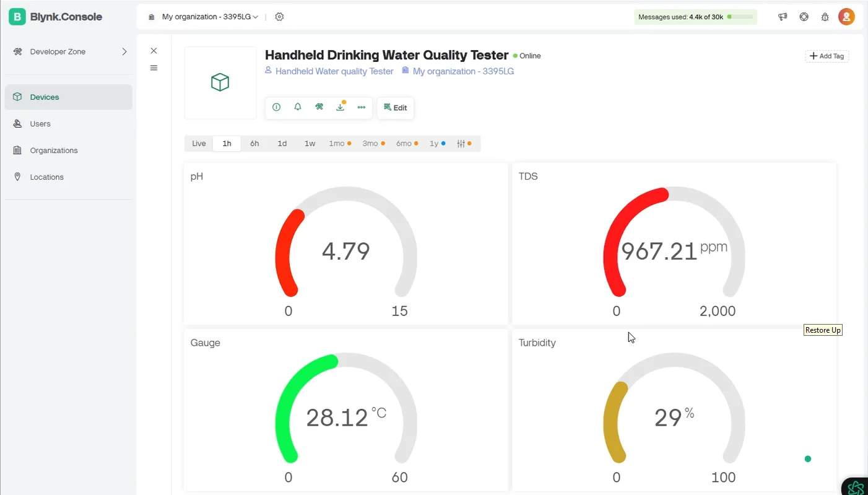This screenshot has height=495, width=868.
Task: Click the device download icon
Action: tap(340, 107)
